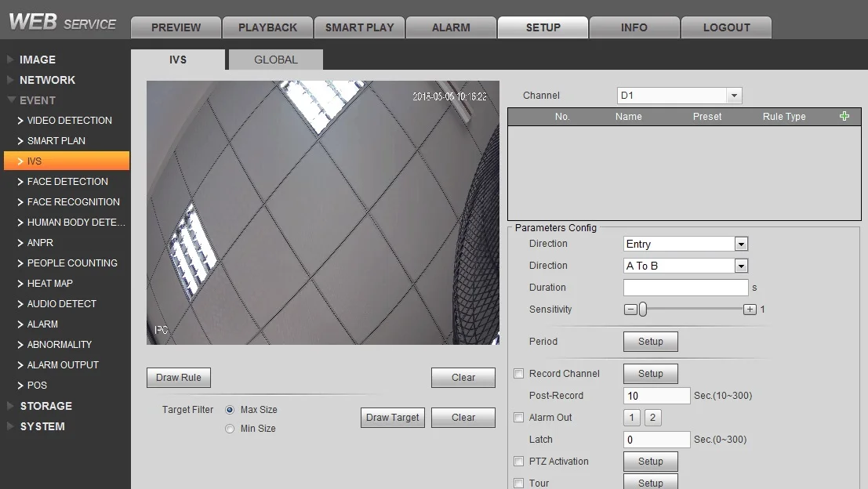This screenshot has height=489, width=868.
Task: Open ABNORMALITY settings
Action: pos(60,345)
